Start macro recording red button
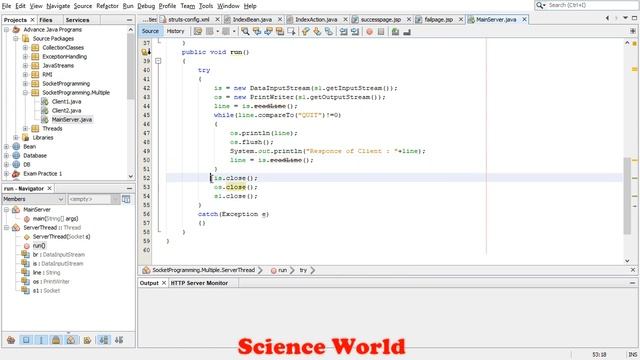The width and height of the screenshot is (640, 360). click(369, 31)
